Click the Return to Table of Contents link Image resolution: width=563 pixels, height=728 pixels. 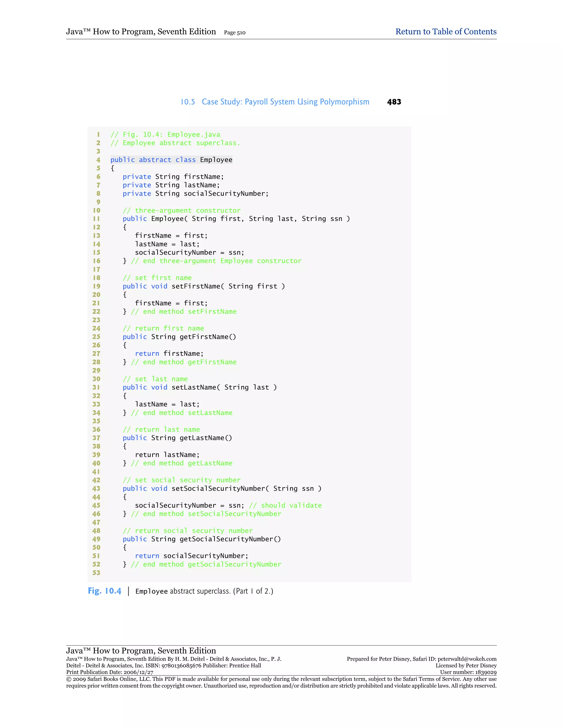[446, 32]
